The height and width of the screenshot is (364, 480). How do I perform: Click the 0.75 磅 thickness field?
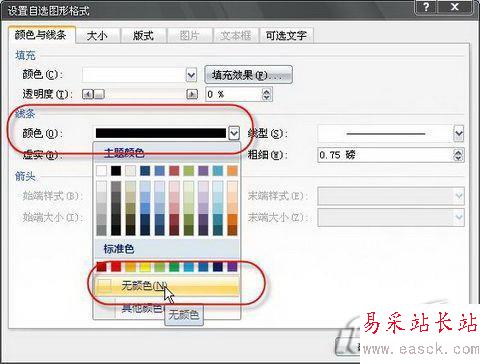click(x=385, y=155)
